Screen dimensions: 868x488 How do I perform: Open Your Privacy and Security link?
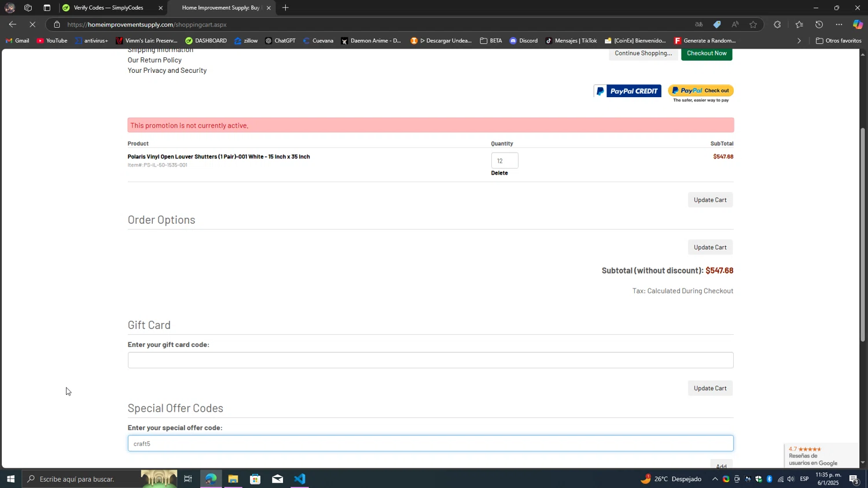(x=167, y=71)
